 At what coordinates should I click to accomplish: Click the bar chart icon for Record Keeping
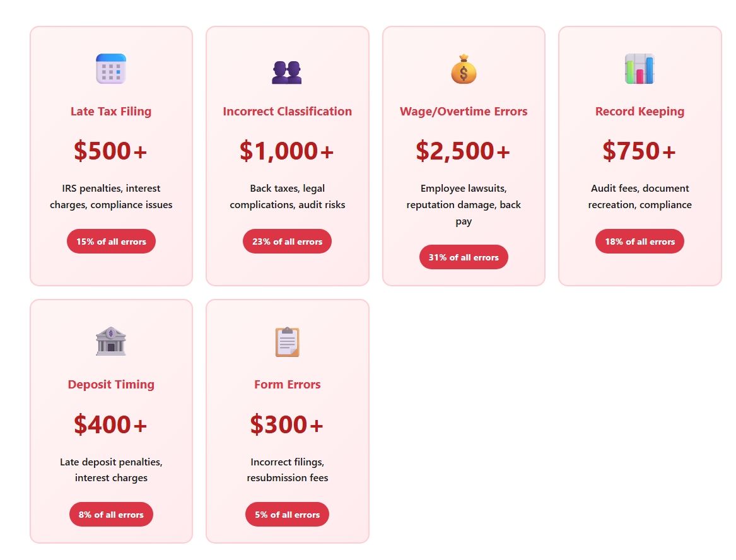[640, 69]
